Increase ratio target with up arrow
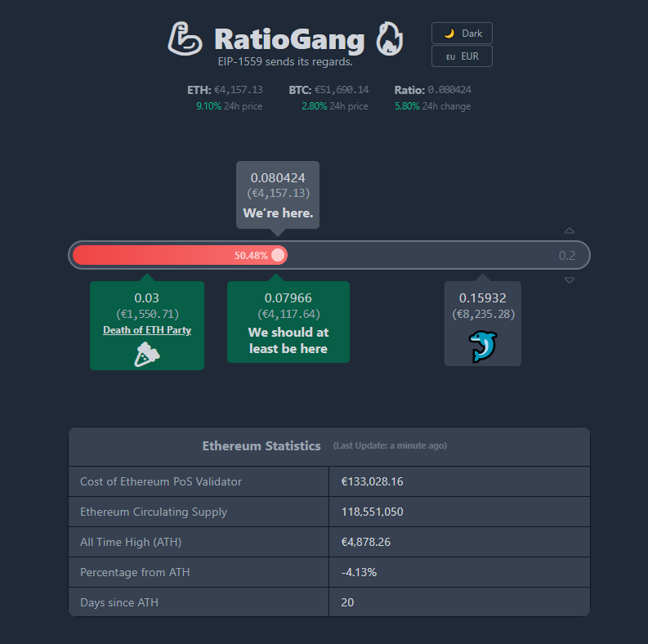 (570, 230)
